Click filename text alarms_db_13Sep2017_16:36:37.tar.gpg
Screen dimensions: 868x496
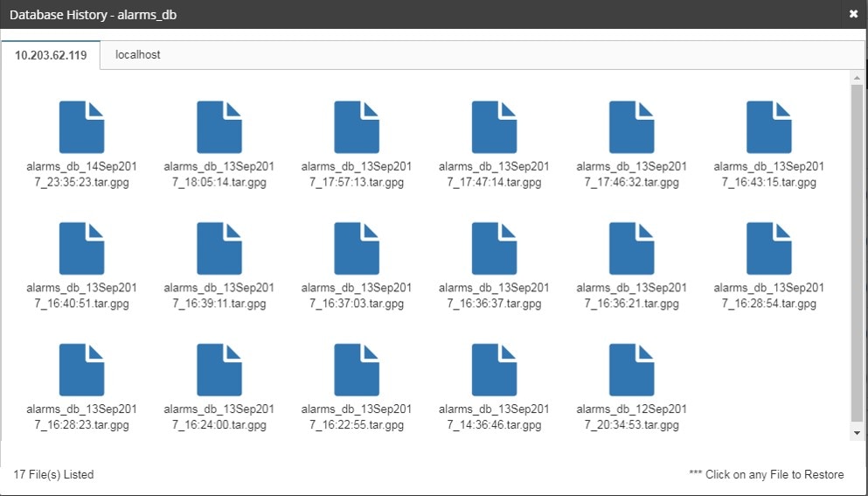coord(494,296)
